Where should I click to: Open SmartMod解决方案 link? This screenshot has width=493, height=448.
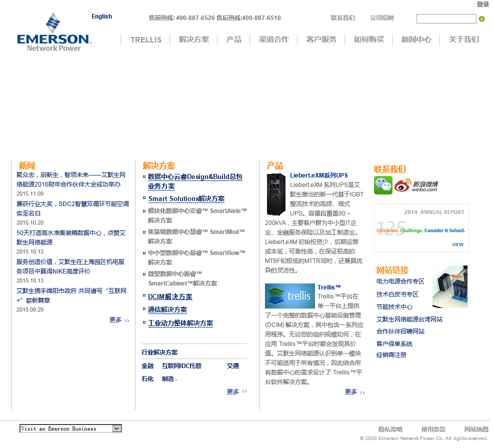[196, 236]
